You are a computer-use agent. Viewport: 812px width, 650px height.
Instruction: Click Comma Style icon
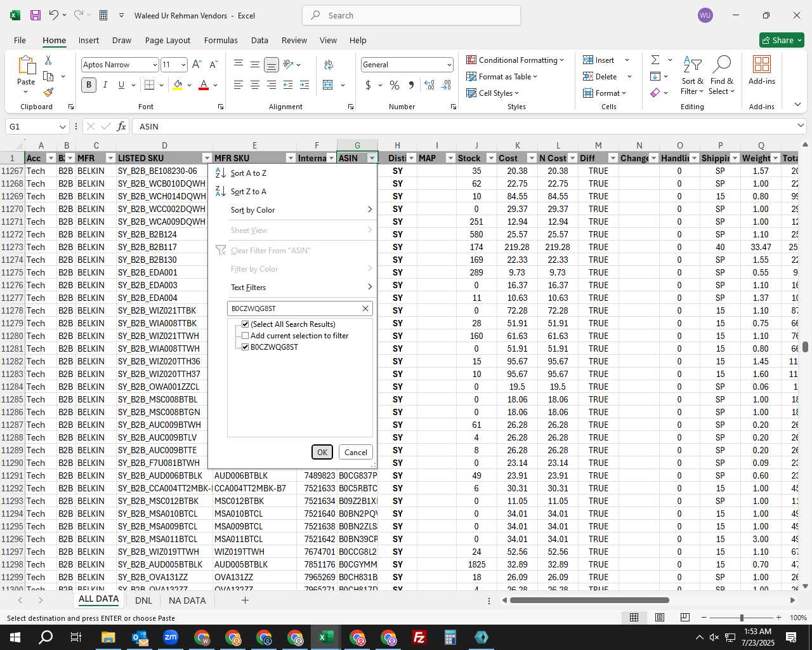point(411,84)
